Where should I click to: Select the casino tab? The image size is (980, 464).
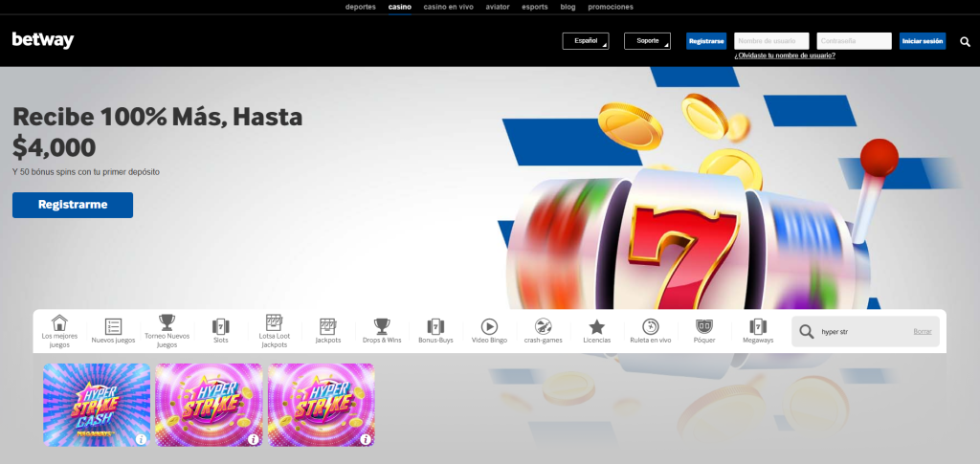pyautogui.click(x=400, y=7)
